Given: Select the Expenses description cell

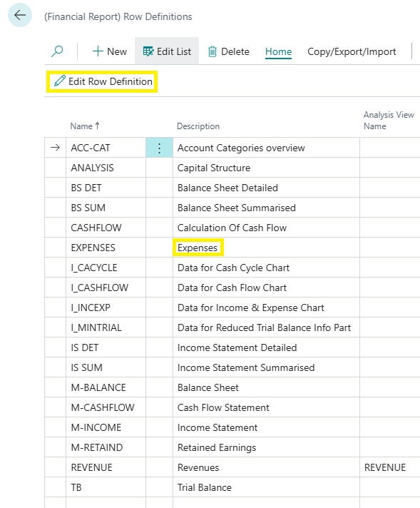Looking at the screenshot, I should point(266,248).
